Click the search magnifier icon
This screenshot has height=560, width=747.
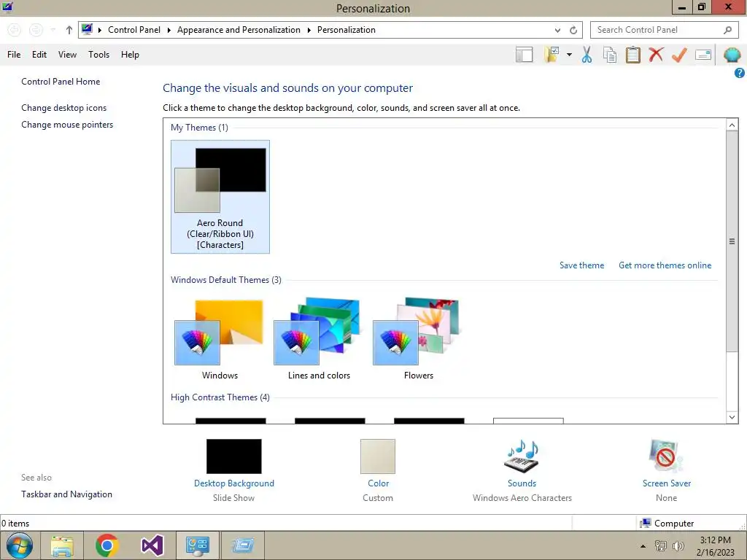click(727, 30)
